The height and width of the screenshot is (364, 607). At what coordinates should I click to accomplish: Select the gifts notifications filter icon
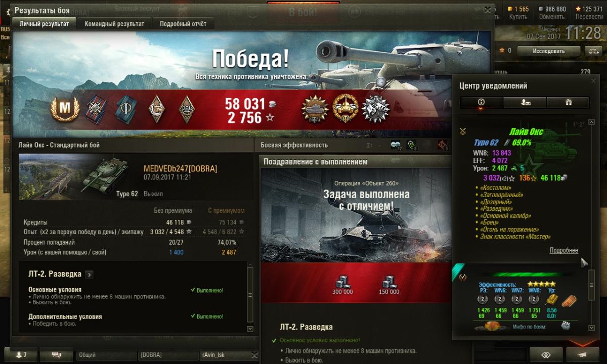click(568, 102)
